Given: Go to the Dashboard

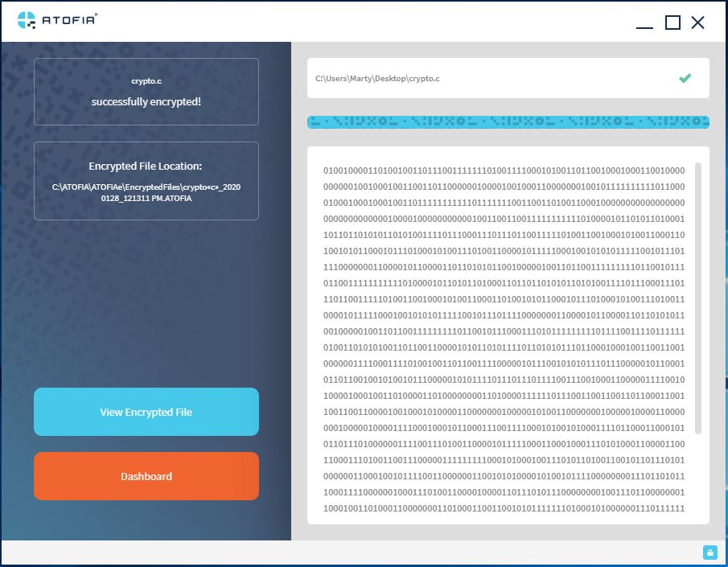Looking at the screenshot, I should 146,476.
